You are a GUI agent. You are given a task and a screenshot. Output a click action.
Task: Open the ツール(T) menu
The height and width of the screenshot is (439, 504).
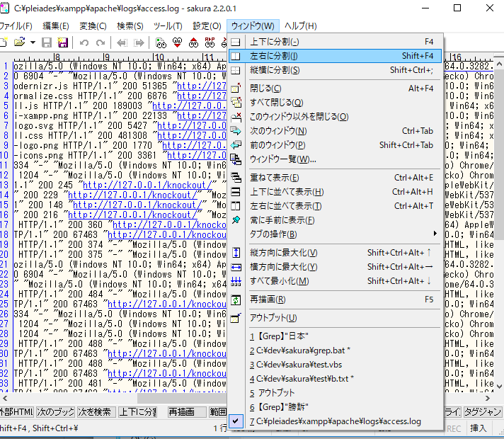tap(168, 26)
